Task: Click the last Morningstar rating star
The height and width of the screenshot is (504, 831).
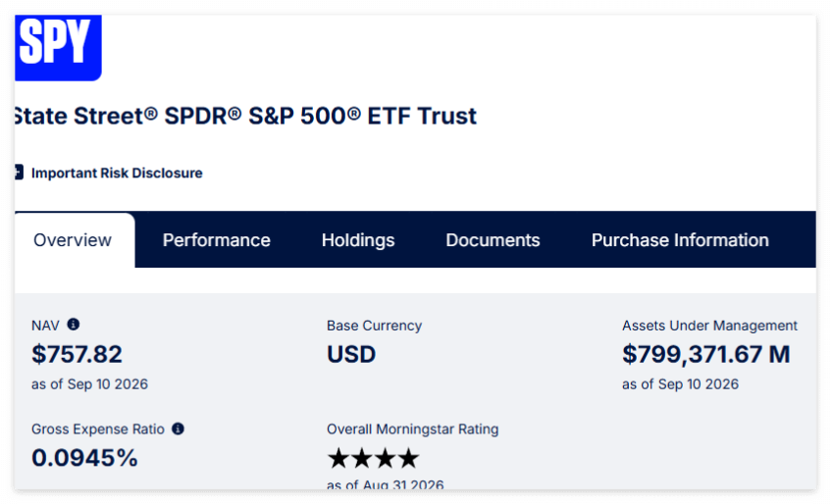Action: click(x=408, y=459)
